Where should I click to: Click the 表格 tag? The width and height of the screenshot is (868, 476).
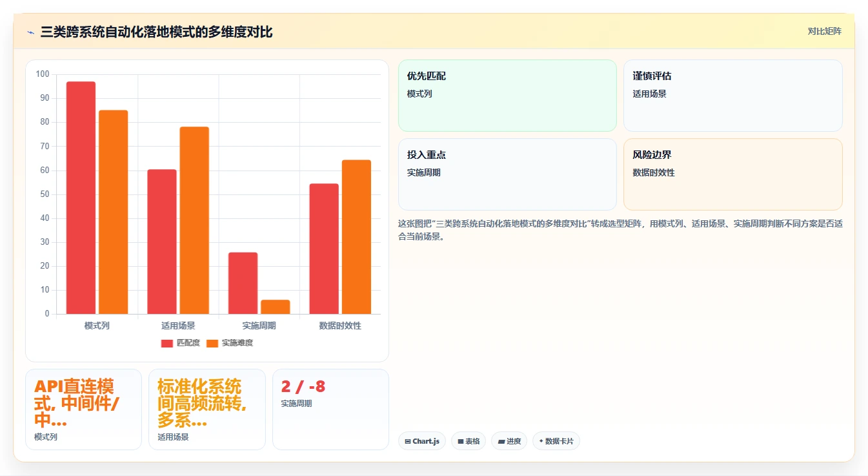coord(469,441)
